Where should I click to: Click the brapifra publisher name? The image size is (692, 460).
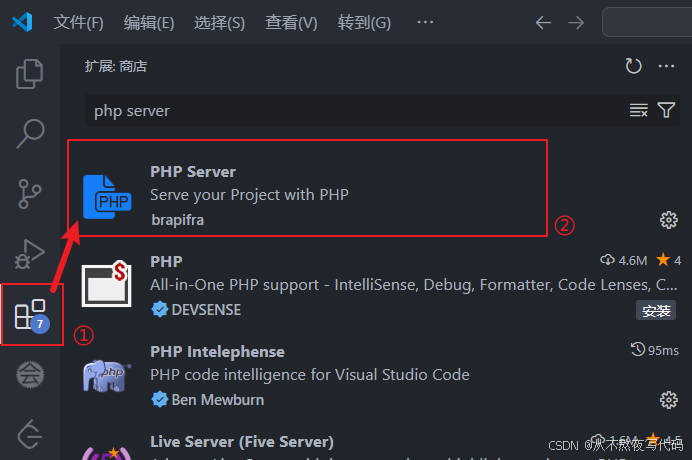(177, 220)
